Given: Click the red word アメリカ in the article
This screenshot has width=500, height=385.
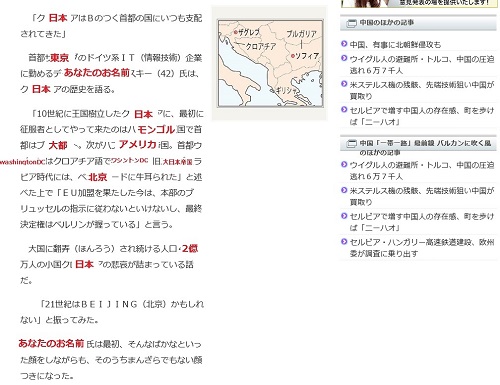Looking at the screenshot, I should pyautogui.click(x=138, y=144).
